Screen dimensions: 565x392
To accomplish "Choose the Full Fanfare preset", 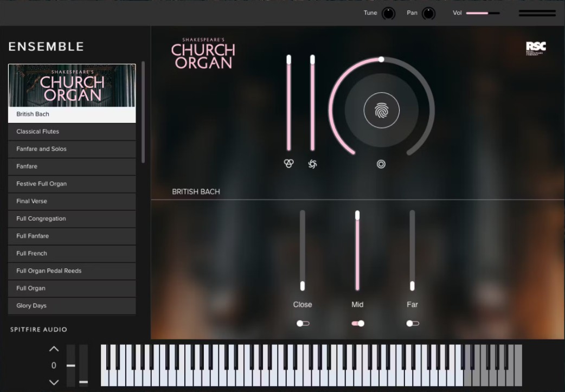I will click(x=72, y=236).
